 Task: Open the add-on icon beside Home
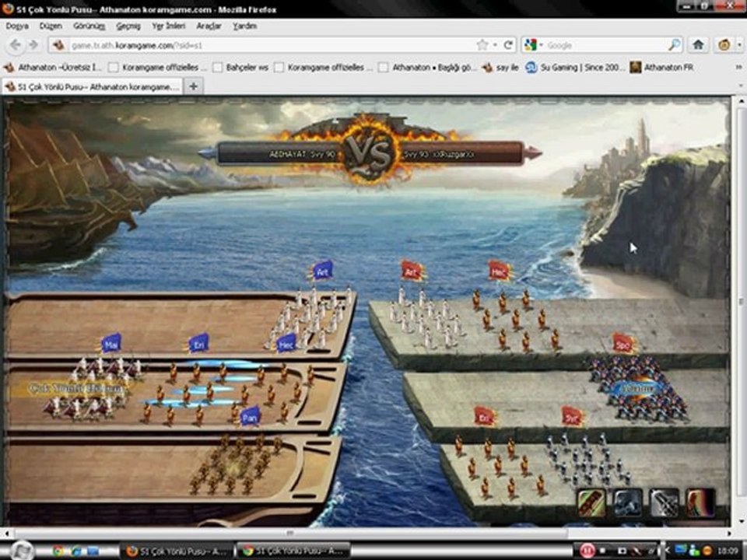coord(724,45)
